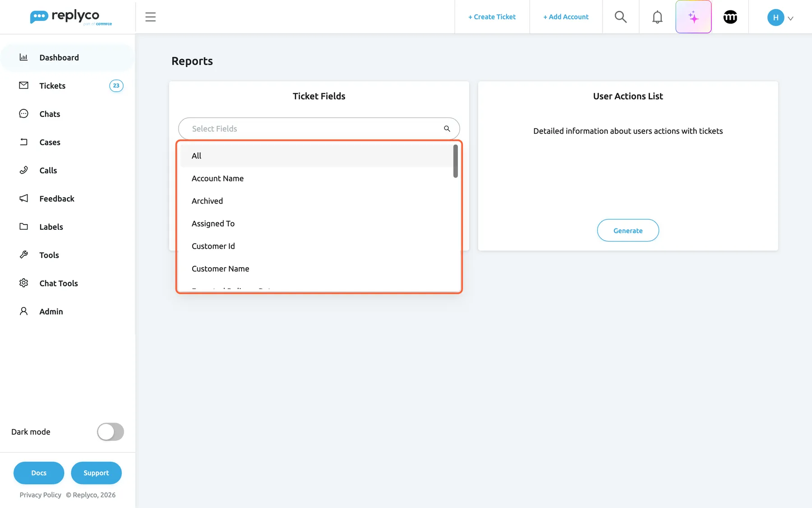Screen dimensions: 812x508
Task: Click Generate for User Actions List
Action: [x=628, y=230]
